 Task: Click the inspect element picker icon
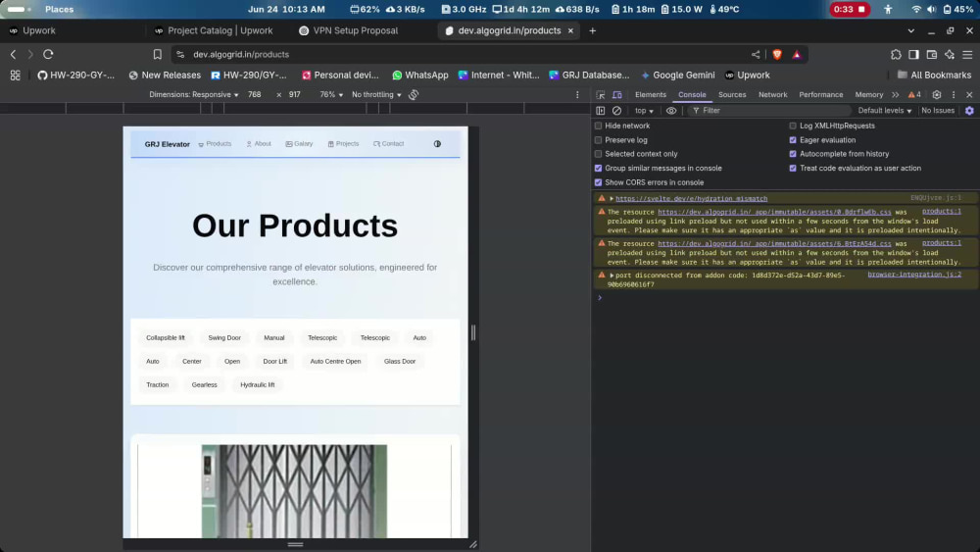click(600, 95)
